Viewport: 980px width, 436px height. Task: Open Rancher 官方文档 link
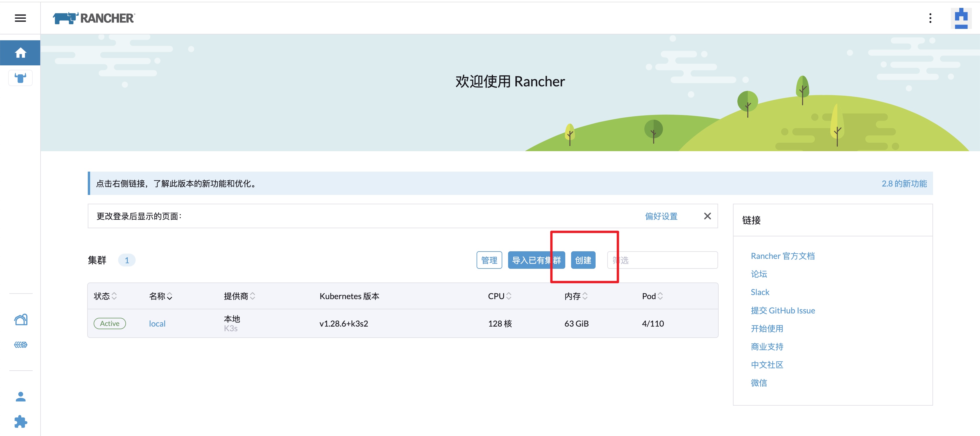(783, 256)
